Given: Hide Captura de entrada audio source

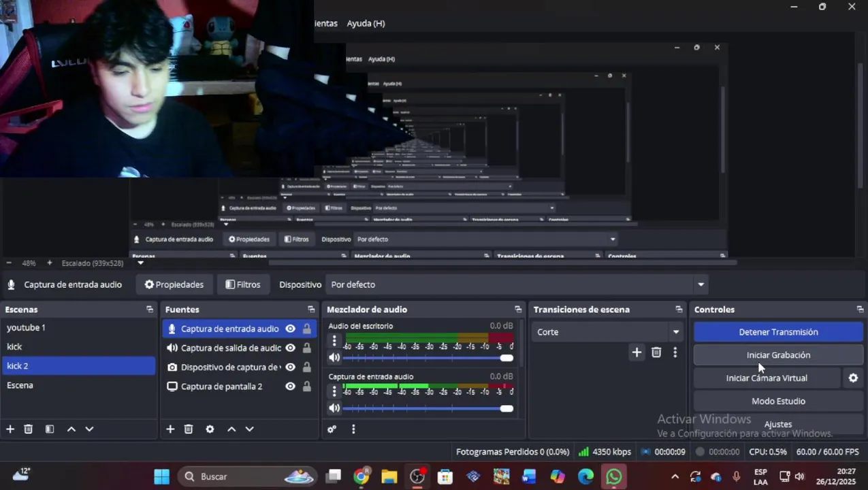Looking at the screenshot, I should click(291, 329).
